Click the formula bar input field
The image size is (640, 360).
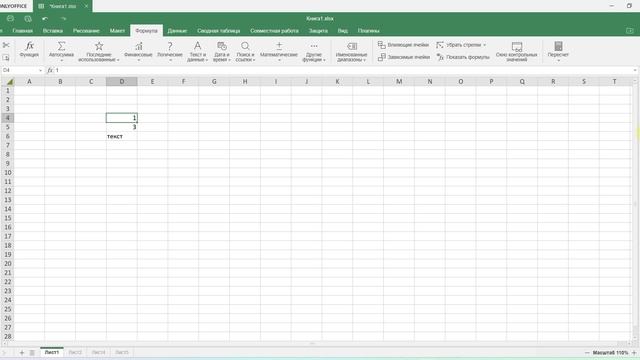[x=343, y=70]
